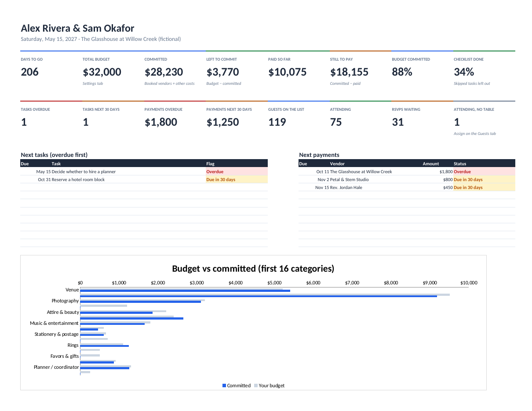Select The Glasshouse at Willow Creek payment row
This screenshot has width=532, height=411.
pyautogui.click(x=407, y=171)
